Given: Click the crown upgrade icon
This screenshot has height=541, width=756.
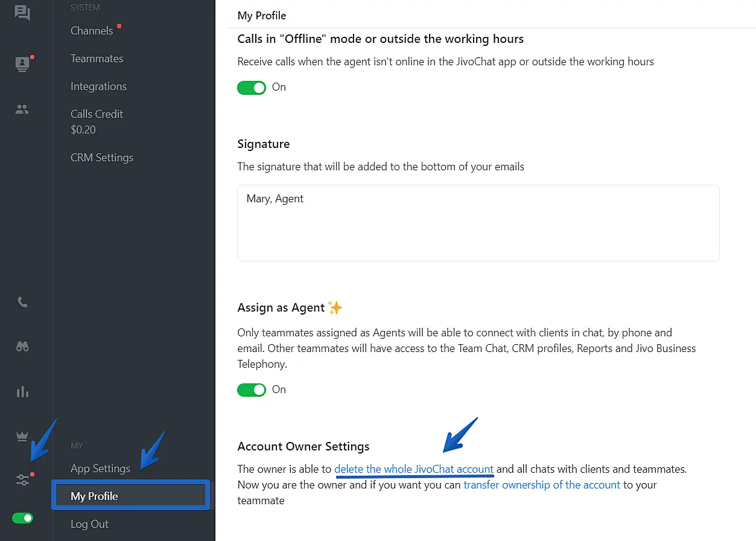Looking at the screenshot, I should click(x=22, y=437).
